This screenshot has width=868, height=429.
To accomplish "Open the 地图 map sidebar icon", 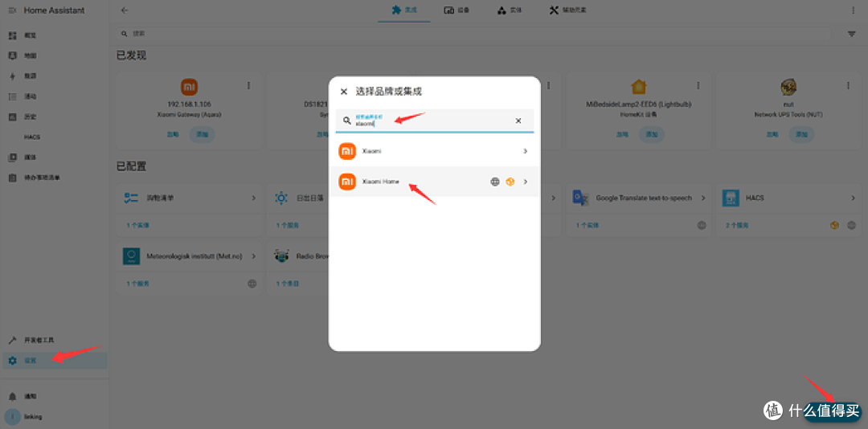I will [x=12, y=56].
